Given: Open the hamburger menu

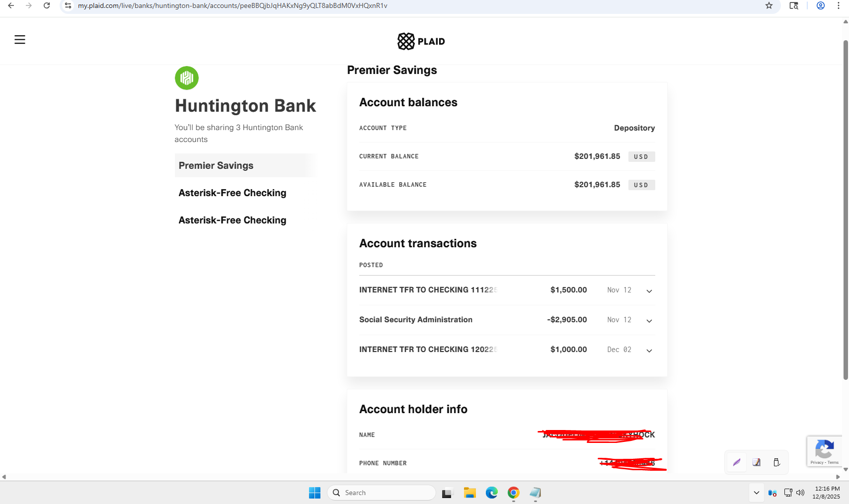Looking at the screenshot, I should [x=20, y=40].
